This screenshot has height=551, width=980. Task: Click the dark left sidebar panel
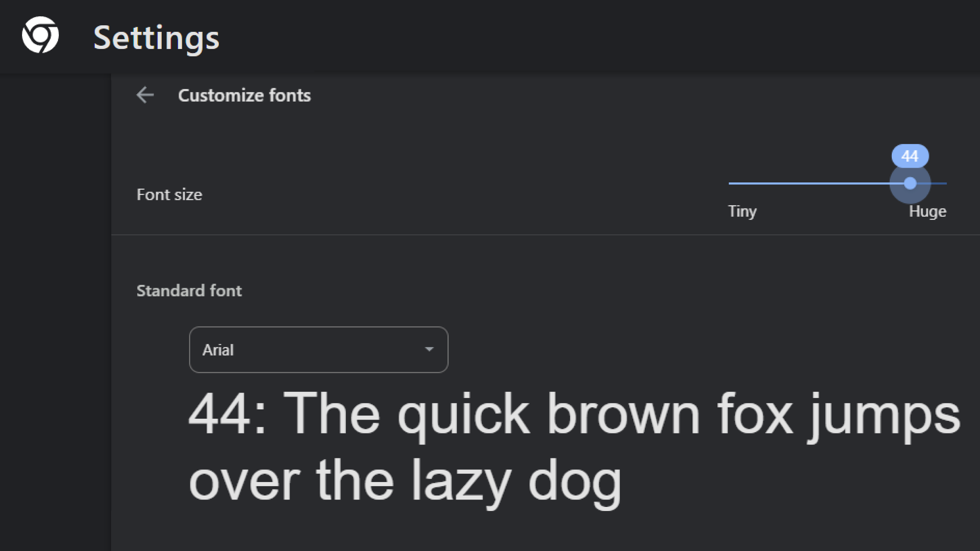pos(55,310)
